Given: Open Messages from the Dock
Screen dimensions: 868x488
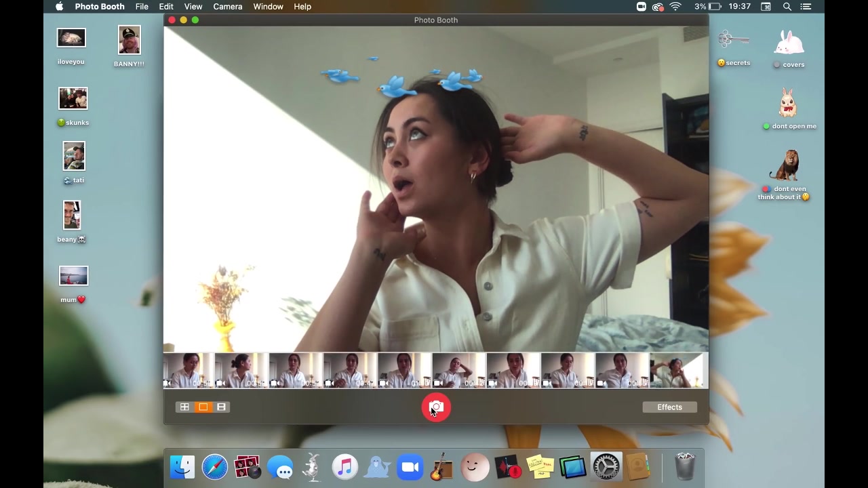Looking at the screenshot, I should (280, 468).
